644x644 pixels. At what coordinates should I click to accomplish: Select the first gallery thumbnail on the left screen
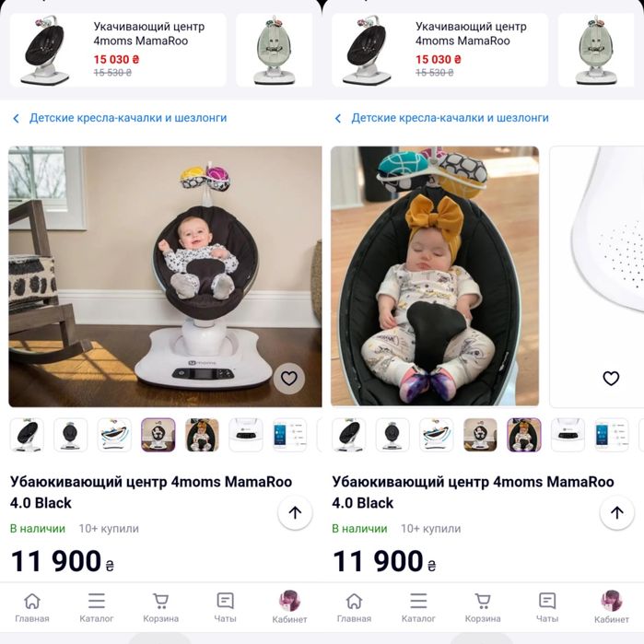27,434
